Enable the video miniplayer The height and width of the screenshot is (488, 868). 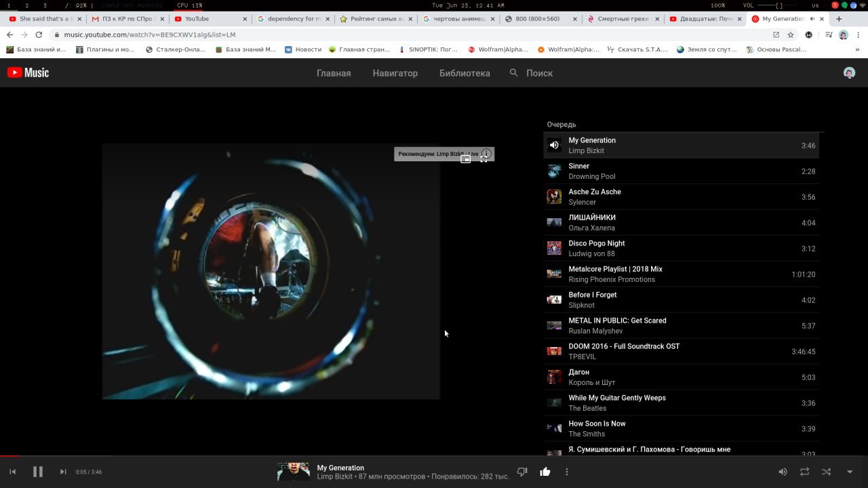[466, 159]
